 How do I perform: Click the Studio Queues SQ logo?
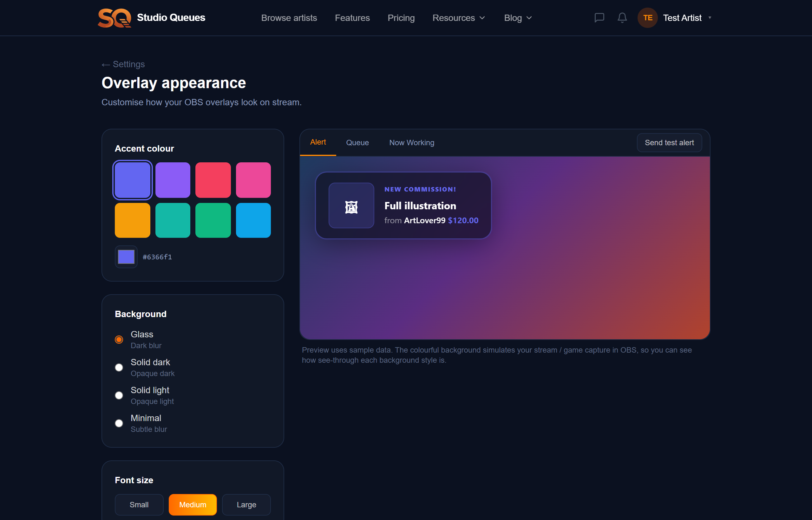[x=115, y=18]
